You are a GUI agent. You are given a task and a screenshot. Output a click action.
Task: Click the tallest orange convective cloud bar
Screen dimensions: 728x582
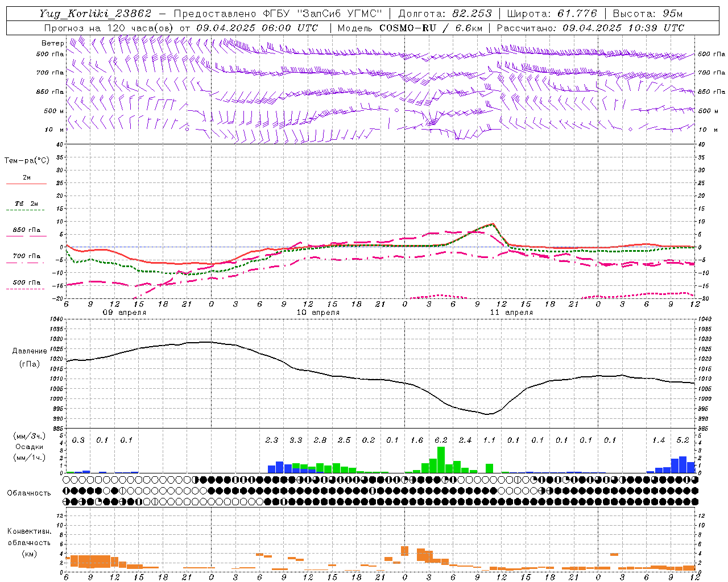click(x=405, y=551)
